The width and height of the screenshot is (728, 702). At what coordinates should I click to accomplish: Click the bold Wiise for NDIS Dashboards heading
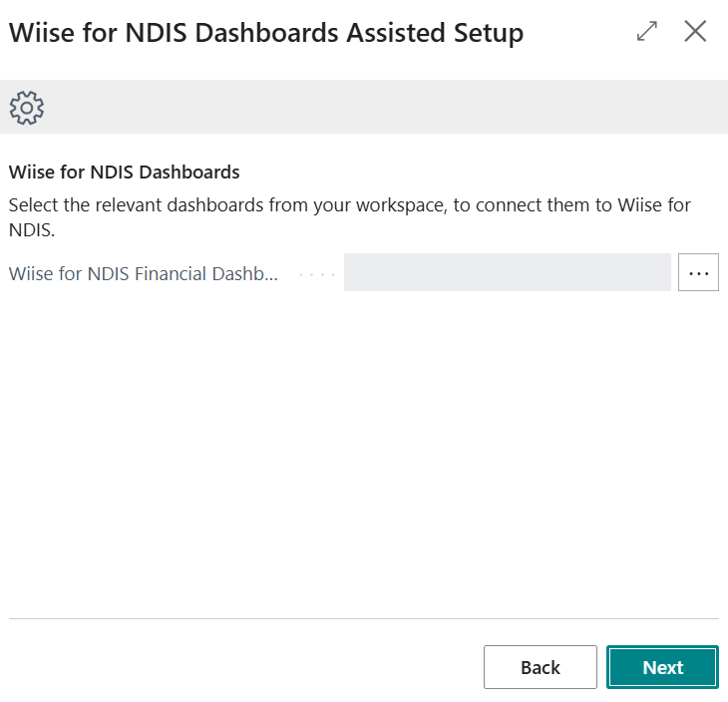pyautogui.click(x=125, y=172)
